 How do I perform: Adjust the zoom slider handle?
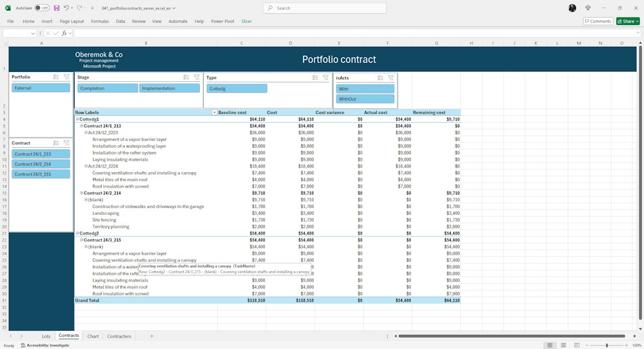point(607,346)
